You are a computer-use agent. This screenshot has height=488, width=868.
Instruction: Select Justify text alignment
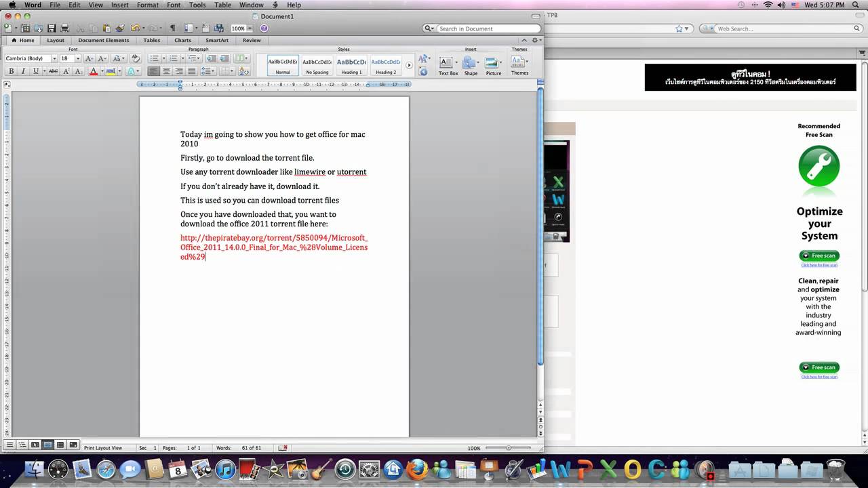(193, 71)
